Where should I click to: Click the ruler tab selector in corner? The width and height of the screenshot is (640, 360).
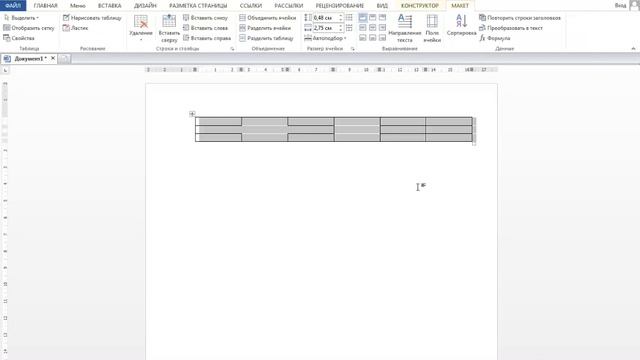(5, 70)
